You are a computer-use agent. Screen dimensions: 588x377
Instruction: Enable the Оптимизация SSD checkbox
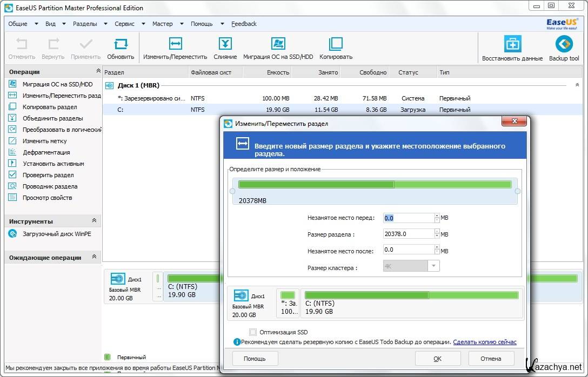point(253,332)
